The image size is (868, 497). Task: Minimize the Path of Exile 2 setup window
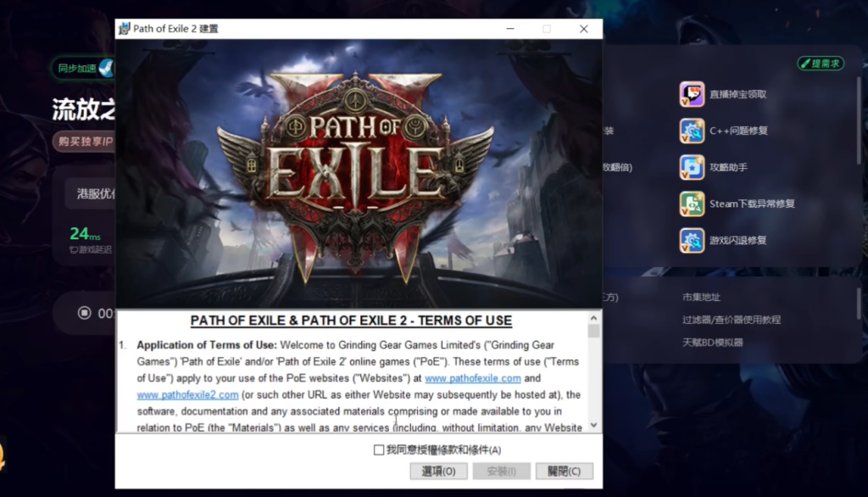coord(509,29)
